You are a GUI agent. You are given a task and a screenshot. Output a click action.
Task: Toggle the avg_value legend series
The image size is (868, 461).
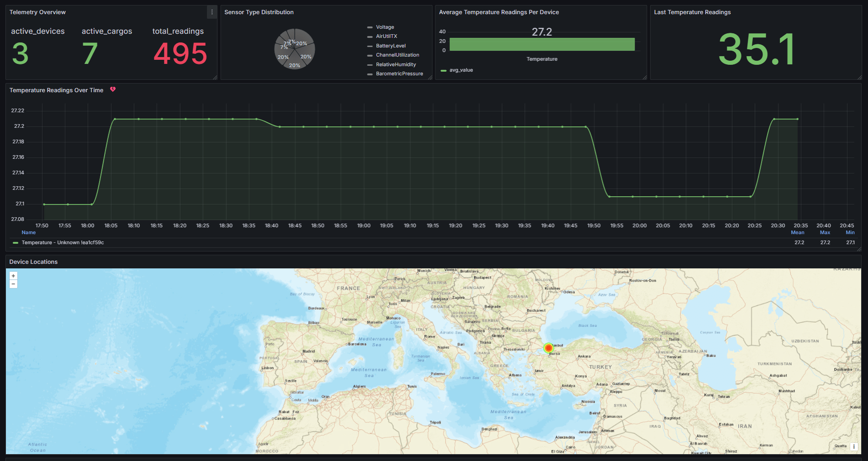point(461,70)
